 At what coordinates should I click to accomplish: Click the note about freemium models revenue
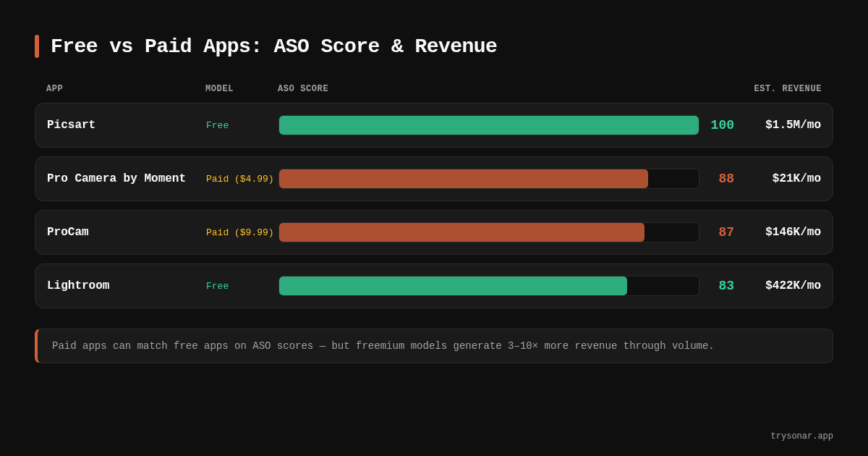(434, 346)
